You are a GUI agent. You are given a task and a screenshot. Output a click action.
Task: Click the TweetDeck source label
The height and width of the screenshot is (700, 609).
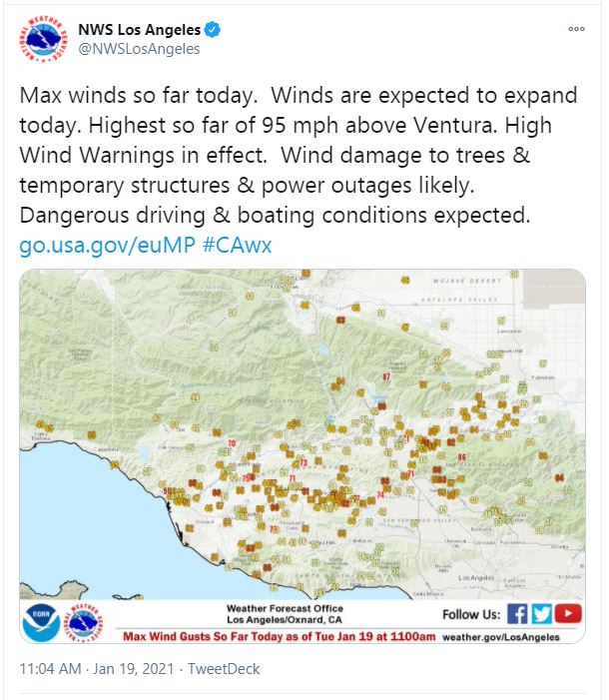tap(224, 669)
